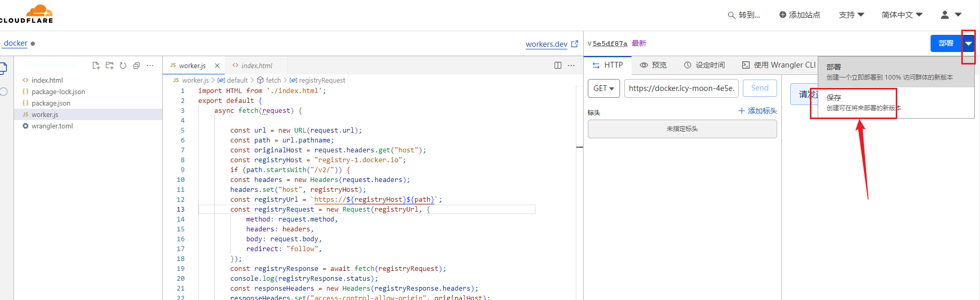
Task: Click the request URL input field
Action: point(681,88)
